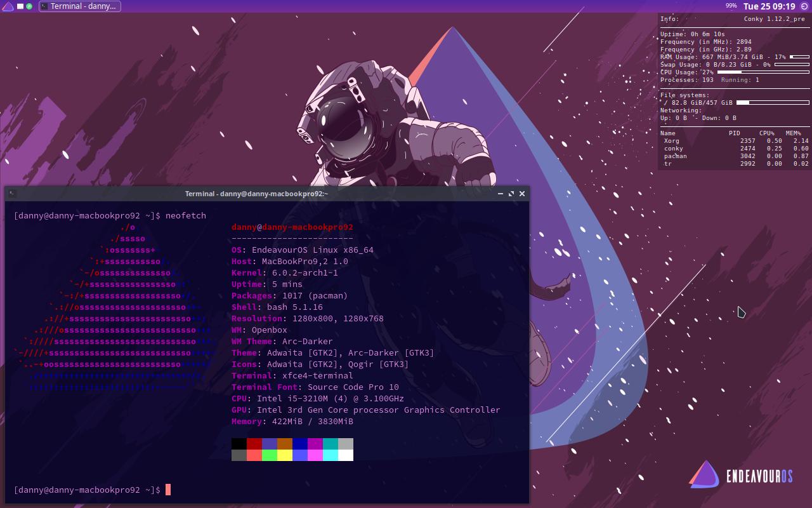Click 'Up: 0 B - Down: 0 B' networking line

point(698,118)
